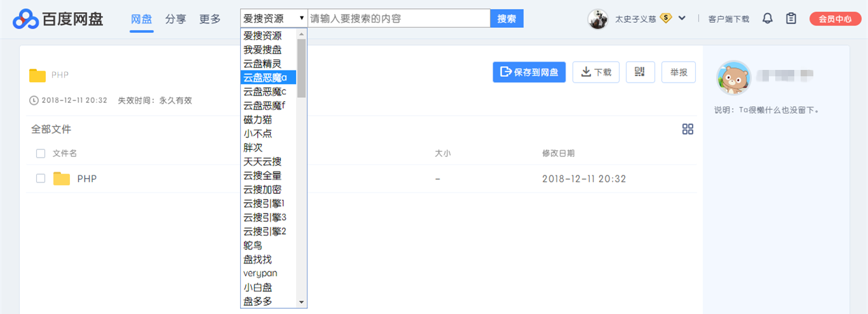
Task: Select 云盘恶魔c option
Action: pos(269,92)
